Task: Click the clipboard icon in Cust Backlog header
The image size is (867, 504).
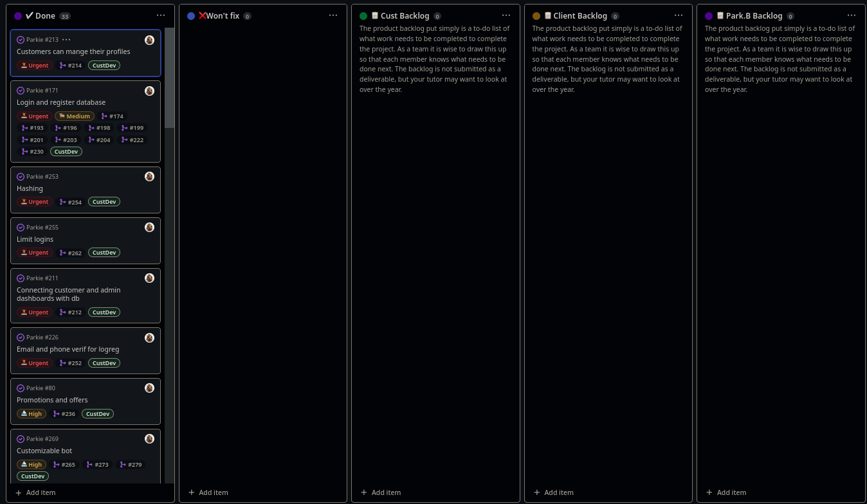Action: 375,15
